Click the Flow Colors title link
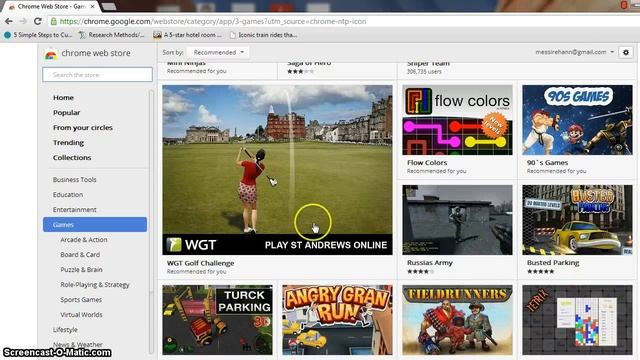 point(427,162)
